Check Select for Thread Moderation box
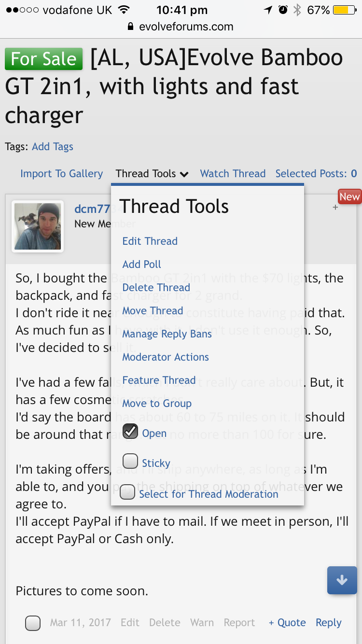The image size is (362, 644). coord(127,492)
